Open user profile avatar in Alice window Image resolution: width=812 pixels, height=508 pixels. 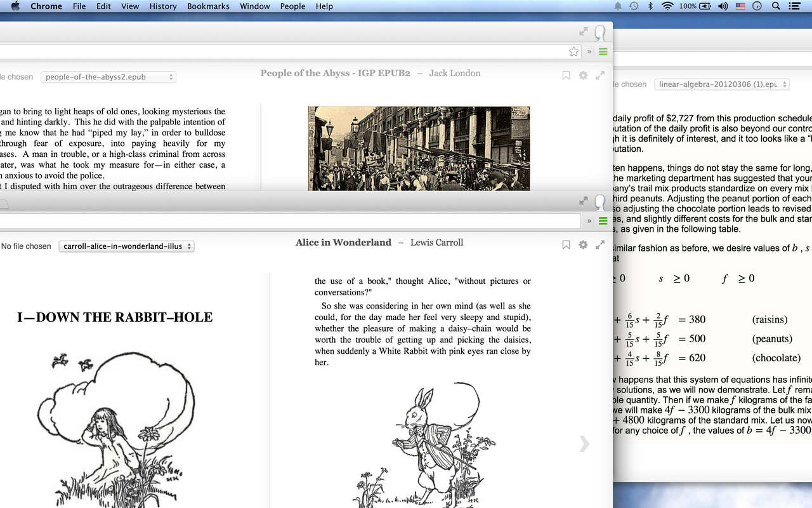[x=599, y=203]
